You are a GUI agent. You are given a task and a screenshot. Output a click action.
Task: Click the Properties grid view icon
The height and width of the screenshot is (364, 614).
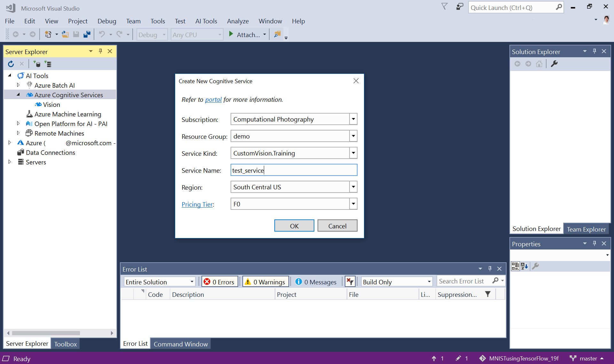coord(515,266)
